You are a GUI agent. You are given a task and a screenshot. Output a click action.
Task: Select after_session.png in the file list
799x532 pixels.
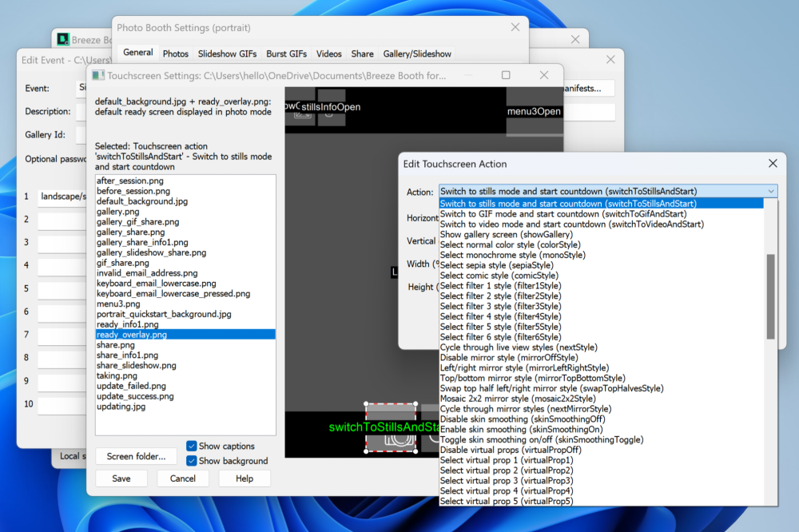click(x=185, y=181)
